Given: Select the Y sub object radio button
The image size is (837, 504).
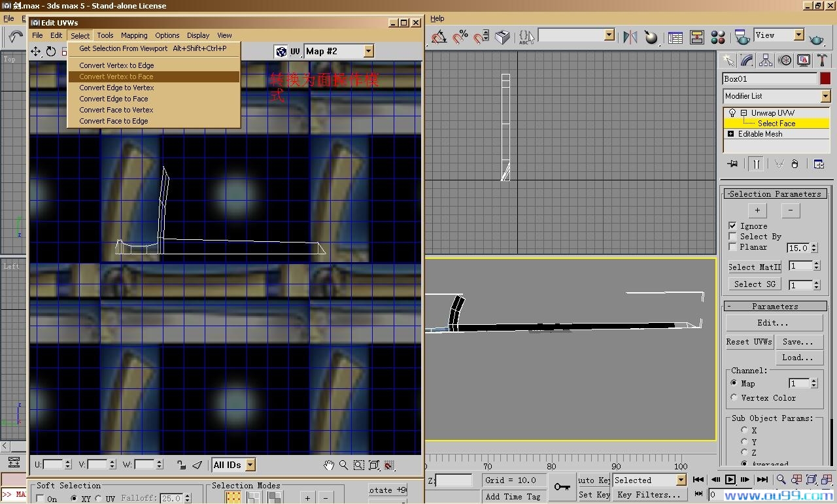Looking at the screenshot, I should 745,441.
